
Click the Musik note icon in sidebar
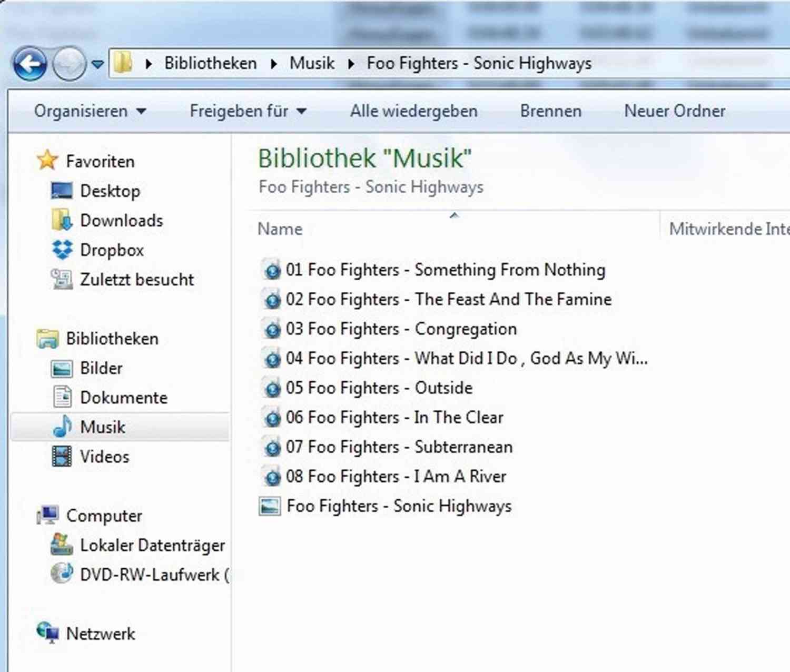tap(62, 426)
